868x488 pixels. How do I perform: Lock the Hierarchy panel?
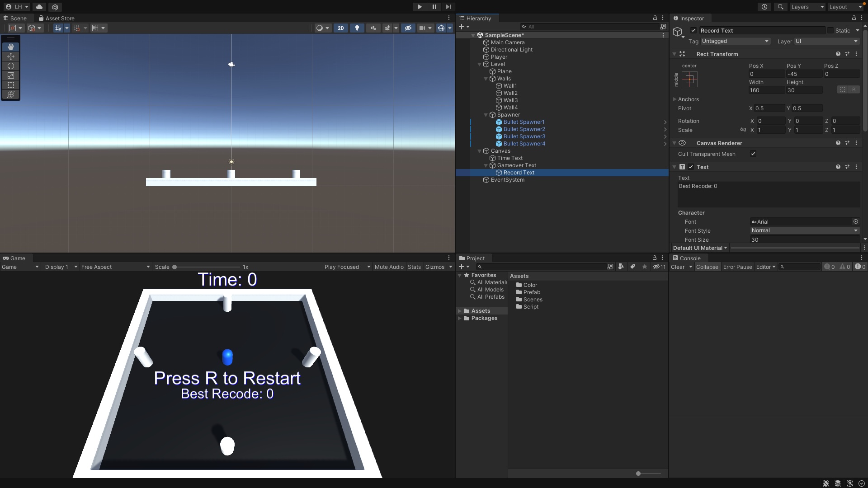[x=655, y=18]
